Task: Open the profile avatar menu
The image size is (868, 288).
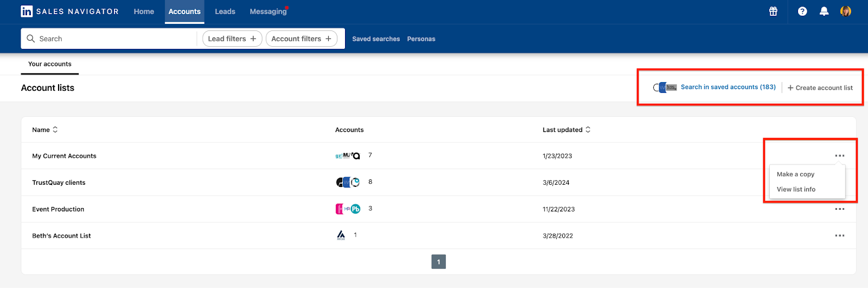Action: click(x=845, y=11)
